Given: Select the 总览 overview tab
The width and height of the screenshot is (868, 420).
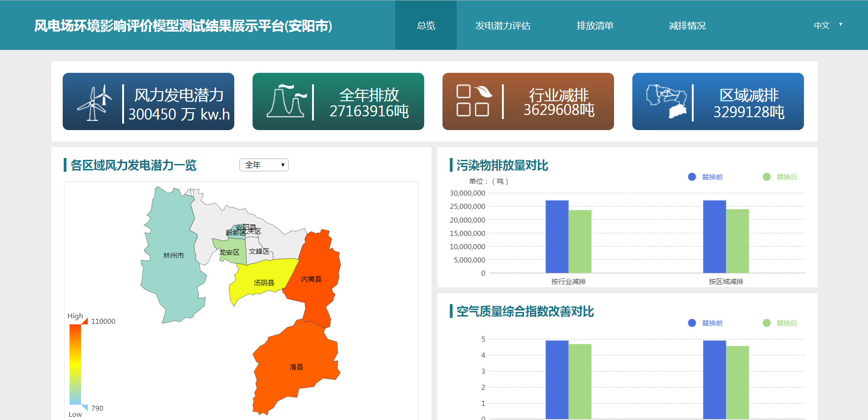Looking at the screenshot, I should (426, 25).
